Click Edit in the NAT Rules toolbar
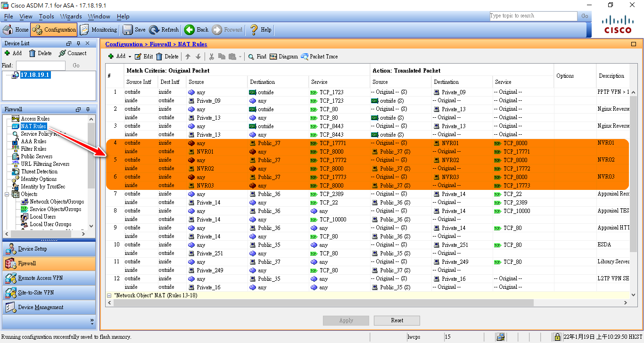The height and width of the screenshot is (343, 644). 144,57
